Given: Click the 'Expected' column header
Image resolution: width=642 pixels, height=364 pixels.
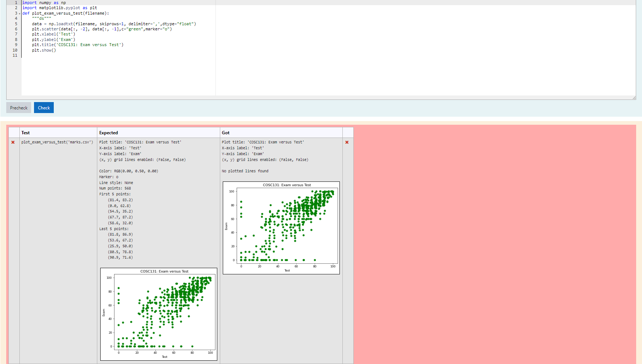Looking at the screenshot, I should click(109, 133).
